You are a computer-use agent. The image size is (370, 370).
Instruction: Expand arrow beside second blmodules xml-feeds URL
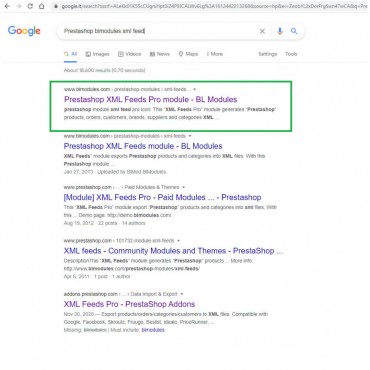click(x=190, y=136)
